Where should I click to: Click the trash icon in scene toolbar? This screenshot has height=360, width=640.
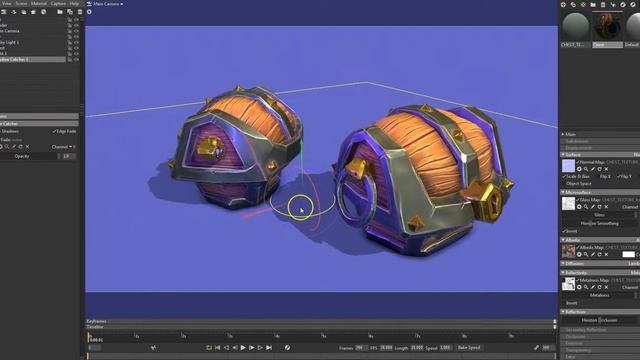click(80, 12)
